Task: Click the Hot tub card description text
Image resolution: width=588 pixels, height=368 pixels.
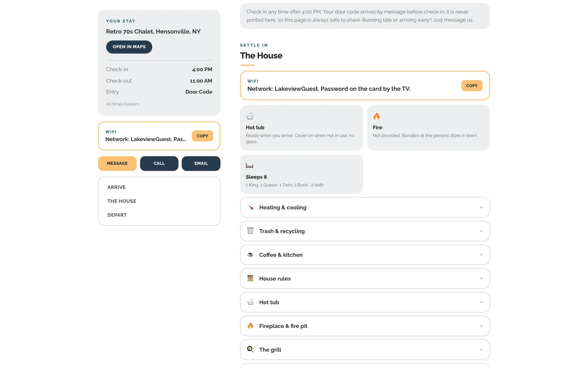Action: coord(300,138)
